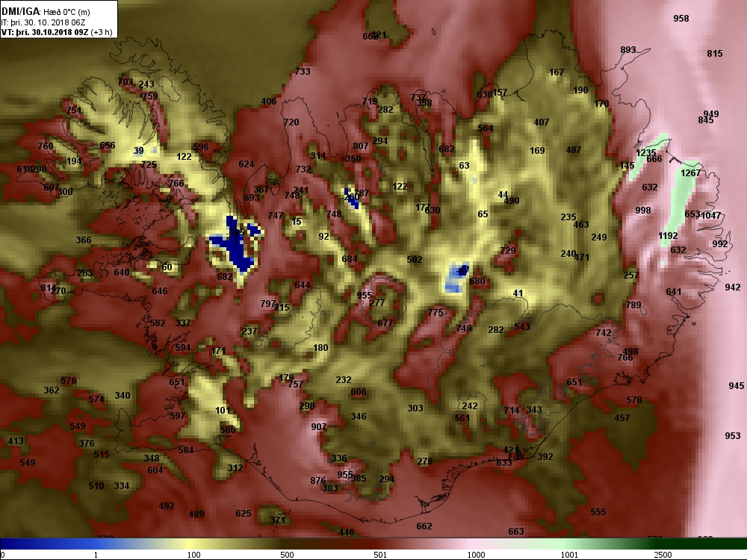The image size is (747, 560).
Task: Select the map value 555
Action: click(598, 512)
